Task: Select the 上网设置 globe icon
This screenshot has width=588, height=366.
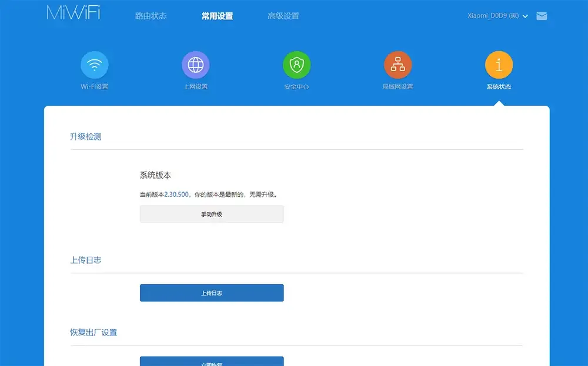Action: [x=195, y=66]
